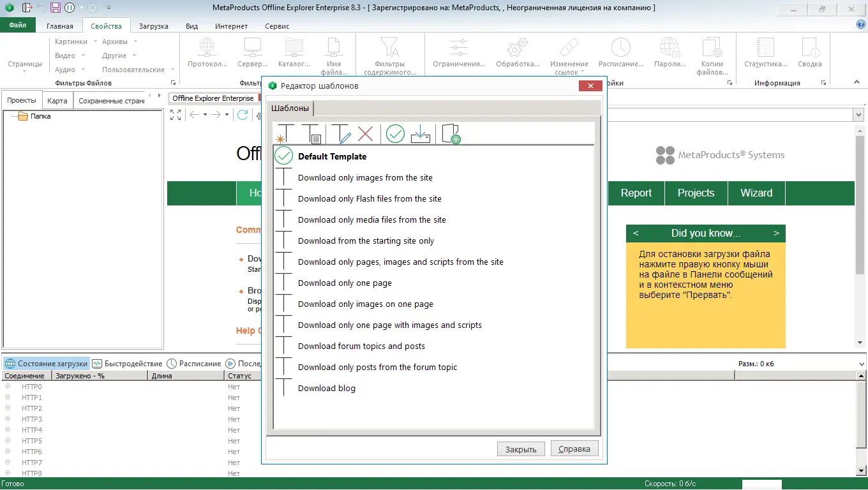Open the Статистика report icon
Viewport: 868px width, 490px height.
[x=766, y=52]
